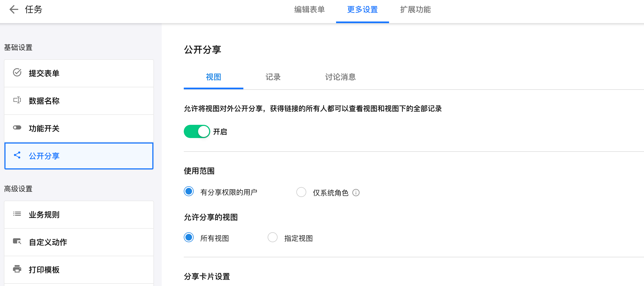Click the 自定义动作 icon in sidebar
This screenshot has width=644, height=286.
[x=17, y=241]
